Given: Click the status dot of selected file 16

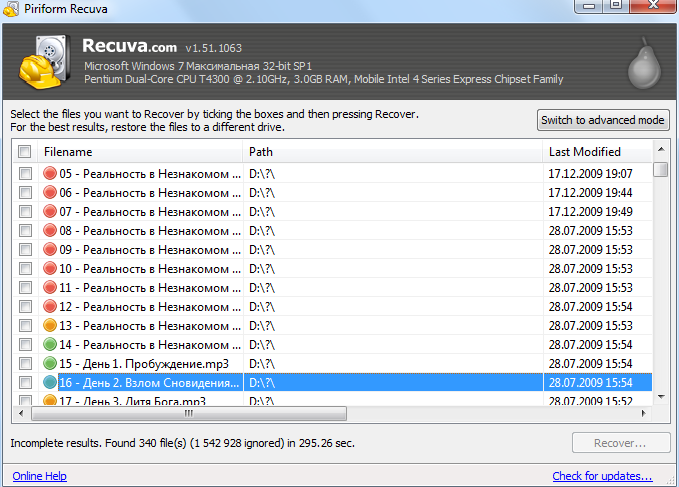Looking at the screenshot, I should pos(50,382).
